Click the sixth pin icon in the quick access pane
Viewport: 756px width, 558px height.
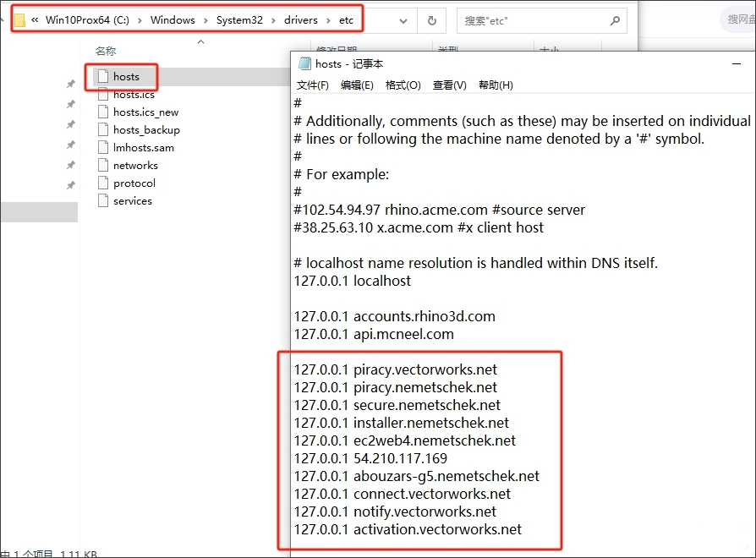(71, 185)
